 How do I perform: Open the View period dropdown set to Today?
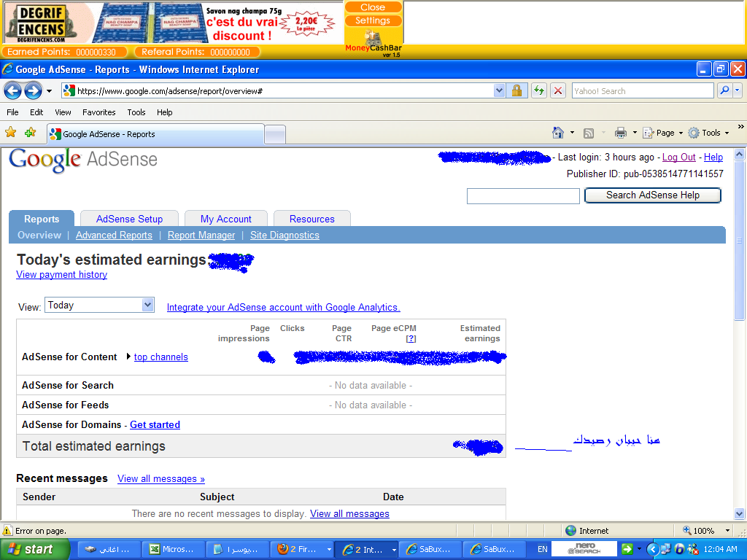coord(99,305)
